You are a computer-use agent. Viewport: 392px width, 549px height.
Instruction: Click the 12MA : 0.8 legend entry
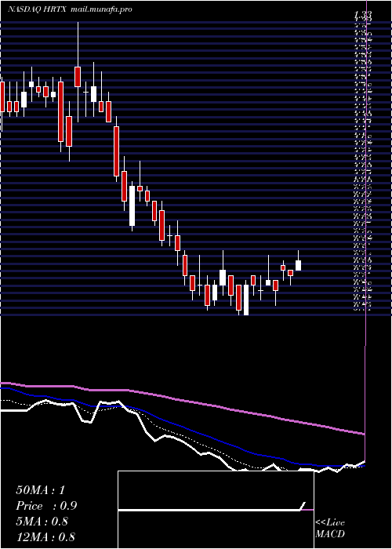click(45, 537)
